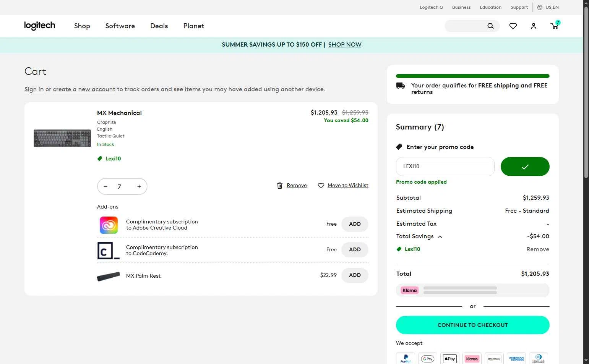
Task: Click the quantity value 7 field
Action: click(x=119, y=186)
